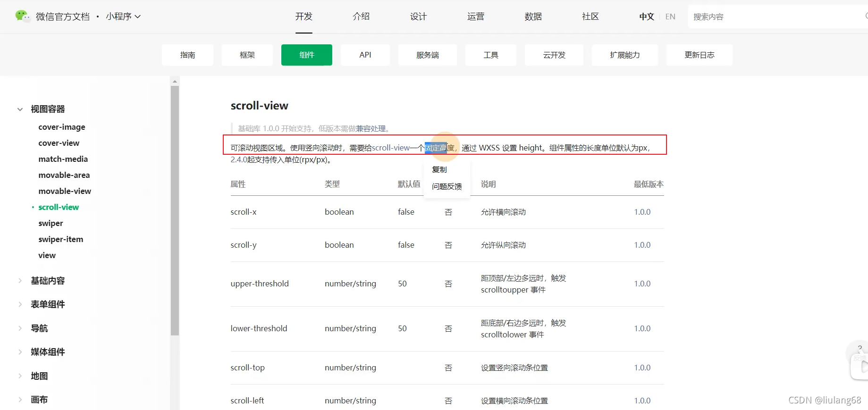868x410 pixels.
Task: Open cover-view in the sidebar
Action: pos(59,143)
